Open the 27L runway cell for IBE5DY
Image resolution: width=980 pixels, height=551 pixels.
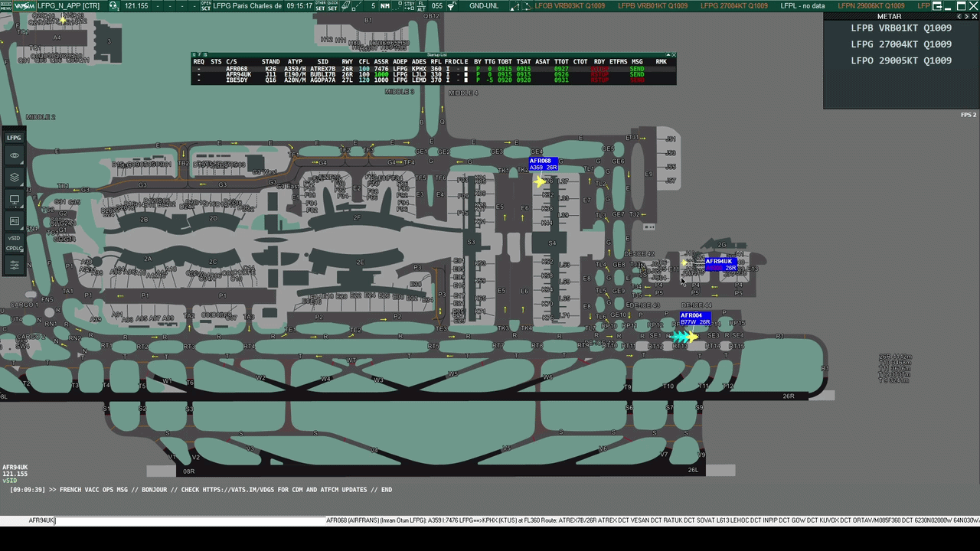pyautogui.click(x=347, y=80)
